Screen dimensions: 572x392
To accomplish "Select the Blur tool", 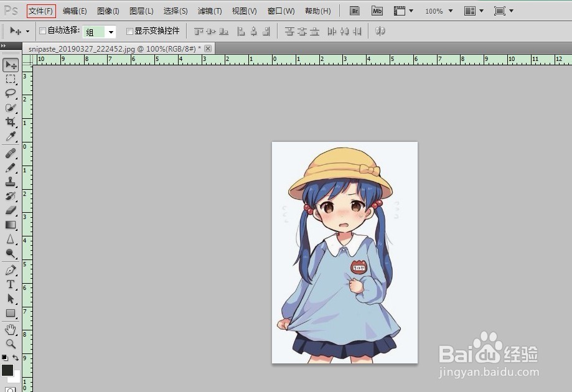I will (11, 239).
